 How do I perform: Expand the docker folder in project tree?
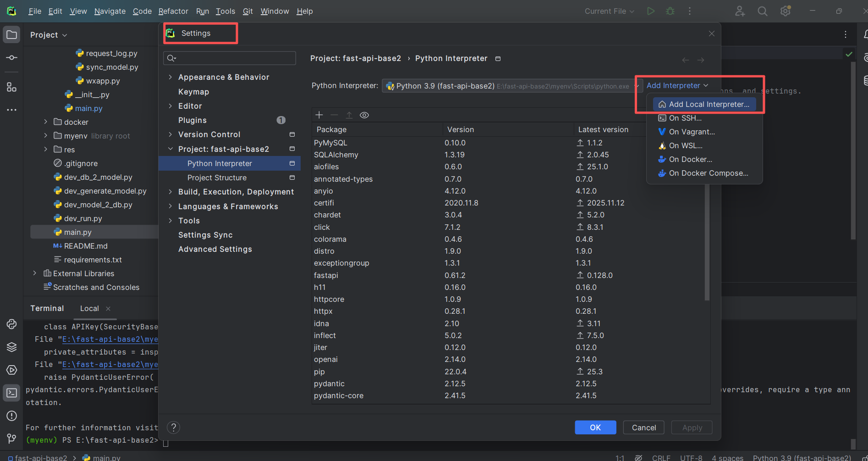[x=45, y=122]
